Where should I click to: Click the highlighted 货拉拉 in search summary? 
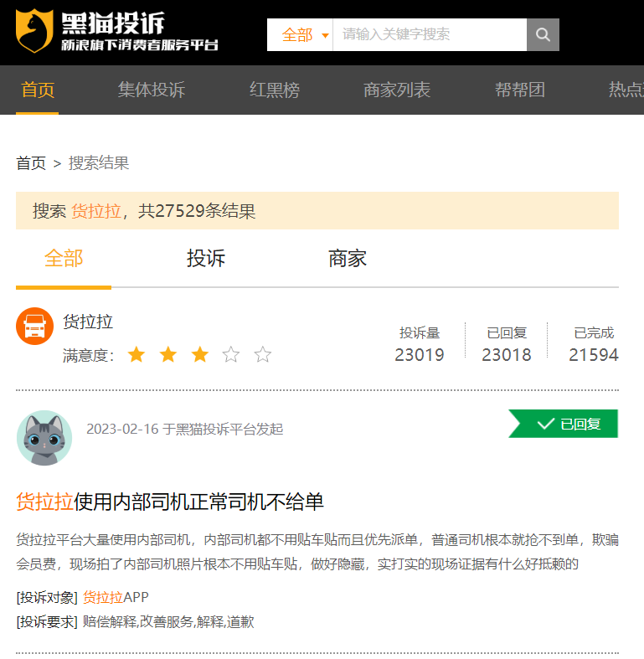click(96, 211)
